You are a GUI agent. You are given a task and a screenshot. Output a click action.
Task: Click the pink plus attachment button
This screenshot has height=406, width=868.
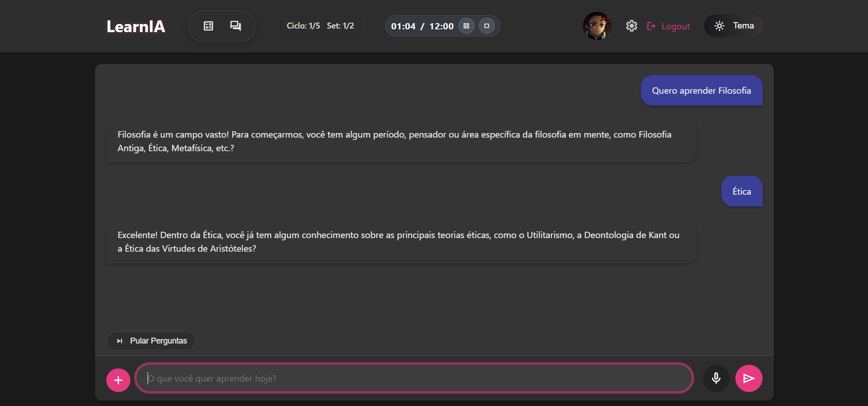click(118, 380)
